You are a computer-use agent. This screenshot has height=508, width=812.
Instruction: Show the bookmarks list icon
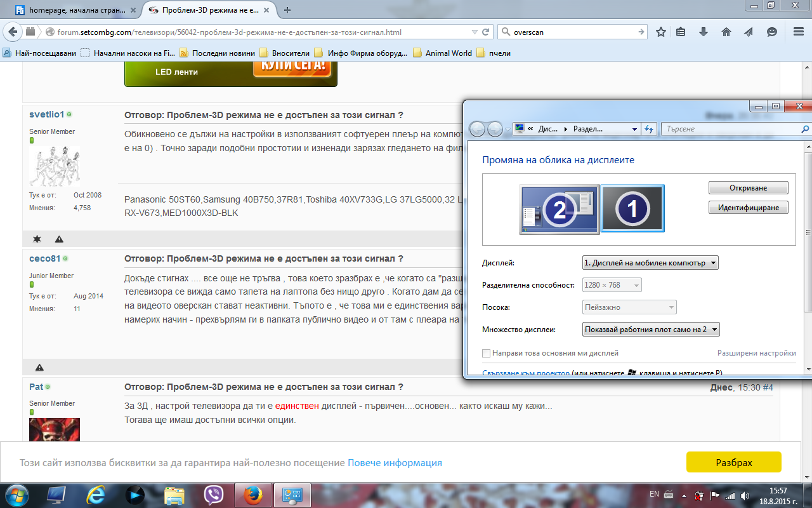[x=681, y=32]
